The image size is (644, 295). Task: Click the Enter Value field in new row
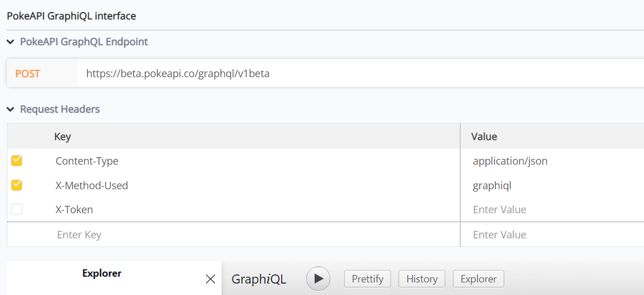[x=552, y=235]
